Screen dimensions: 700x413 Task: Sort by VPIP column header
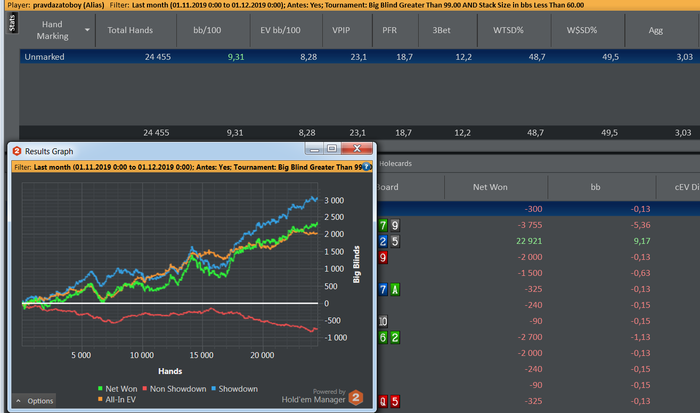(x=341, y=30)
